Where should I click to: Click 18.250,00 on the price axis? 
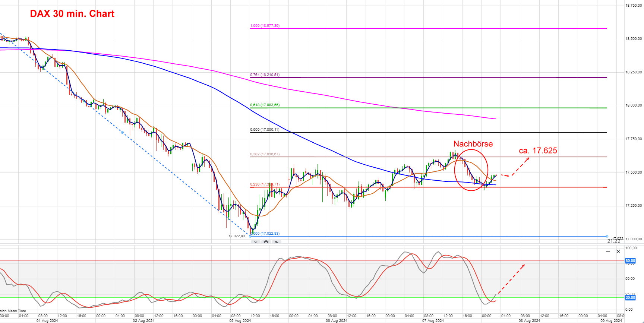[x=634, y=72]
